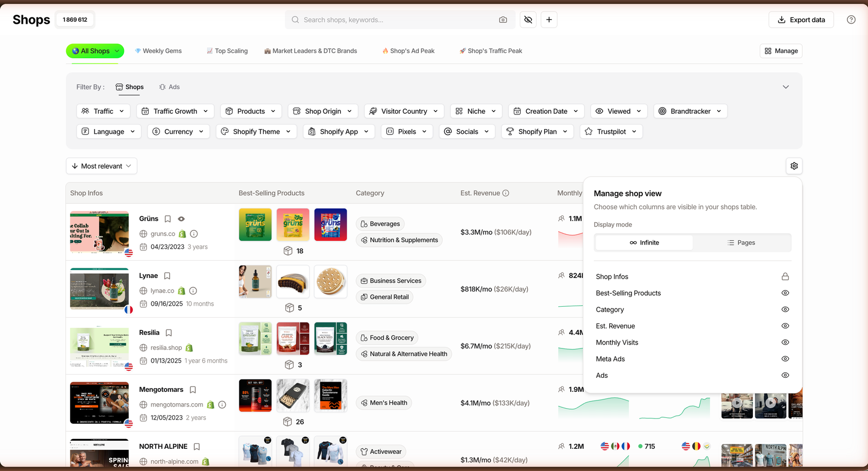The width and height of the screenshot is (868, 471).
Task: Expand the Shopify Theme filter dropdown
Action: (257, 132)
